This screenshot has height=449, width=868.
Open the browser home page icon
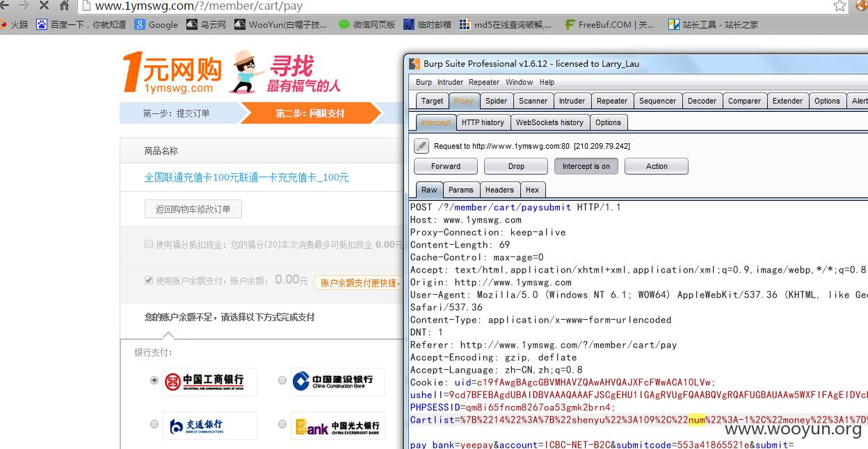click(x=64, y=6)
